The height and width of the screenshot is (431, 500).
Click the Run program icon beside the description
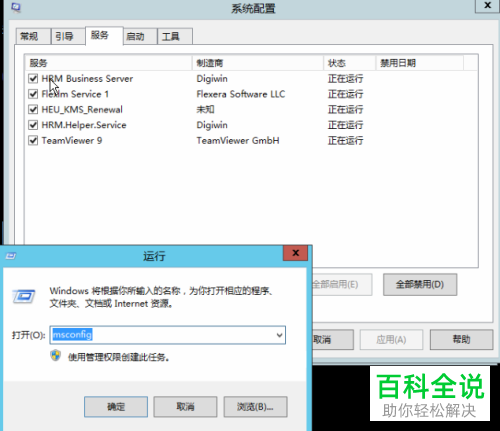[23, 296]
